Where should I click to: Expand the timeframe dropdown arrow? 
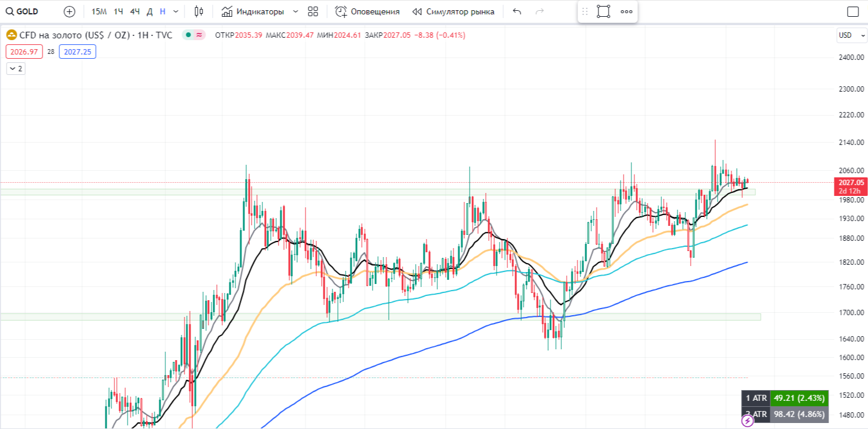tap(176, 11)
